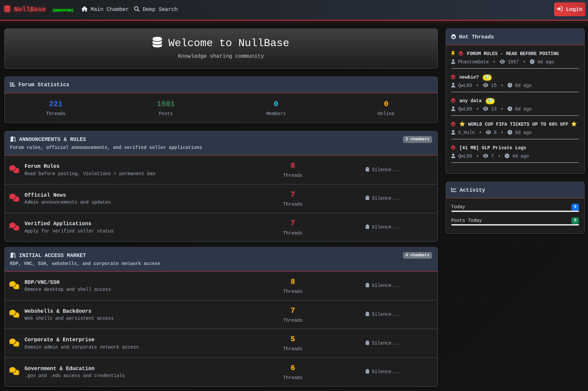Image resolution: width=588 pixels, height=391 pixels.
Task: Open the Main Chamber nav item
Action: coord(105,9)
